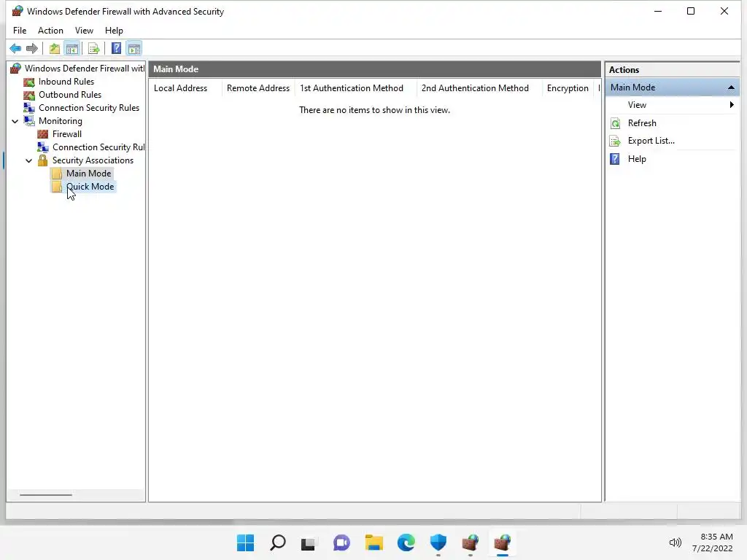747x560 pixels.
Task: Open the Action menu
Action: point(50,31)
